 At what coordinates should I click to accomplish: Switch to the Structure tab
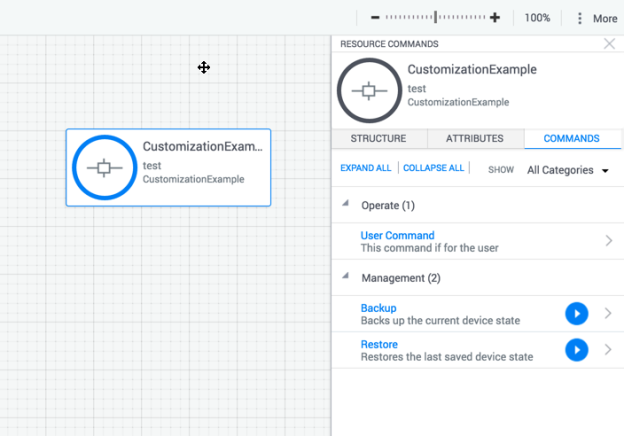(x=378, y=139)
